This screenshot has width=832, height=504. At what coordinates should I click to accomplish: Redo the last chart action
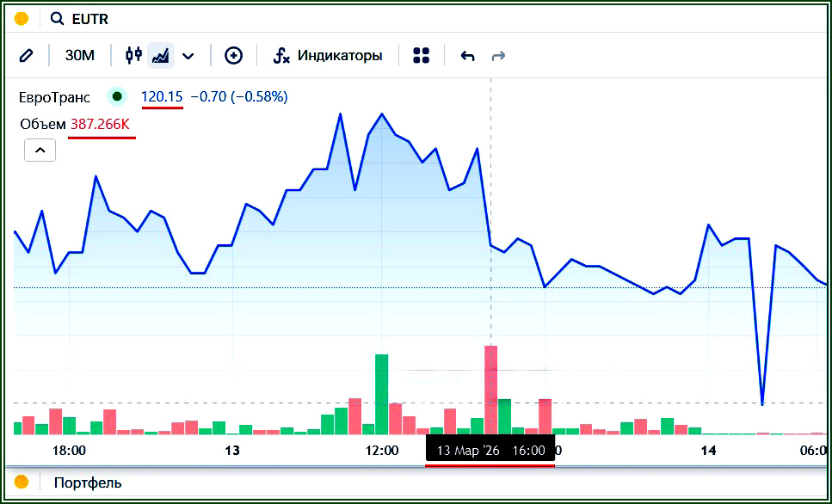pyautogui.click(x=498, y=56)
